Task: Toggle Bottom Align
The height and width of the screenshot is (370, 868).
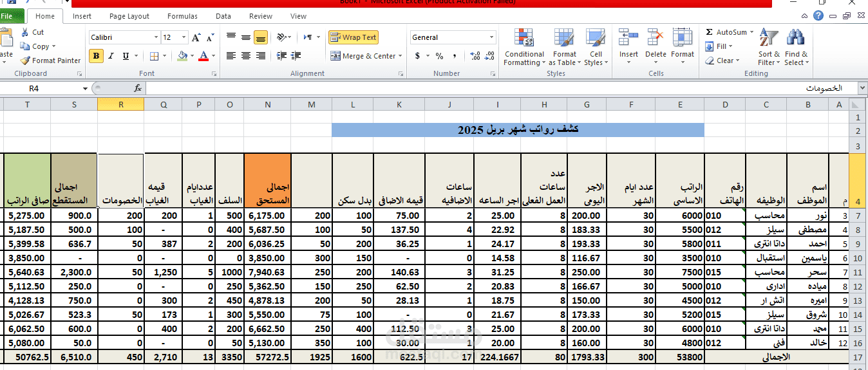Action: point(260,37)
